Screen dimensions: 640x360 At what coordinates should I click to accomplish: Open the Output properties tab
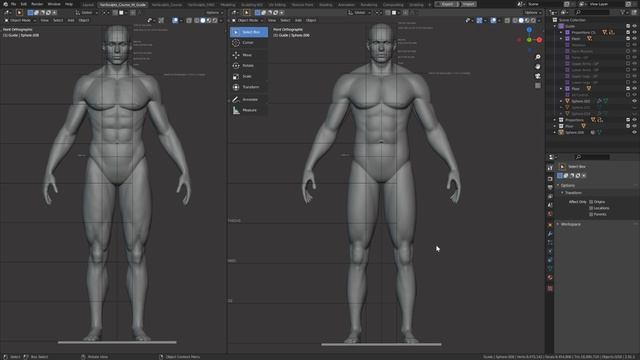pyautogui.click(x=550, y=187)
